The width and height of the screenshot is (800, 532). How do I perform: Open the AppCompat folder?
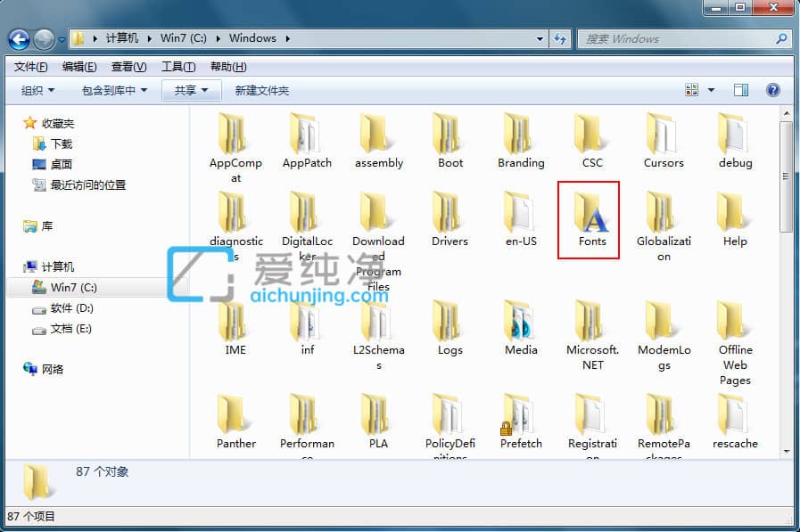click(x=235, y=148)
